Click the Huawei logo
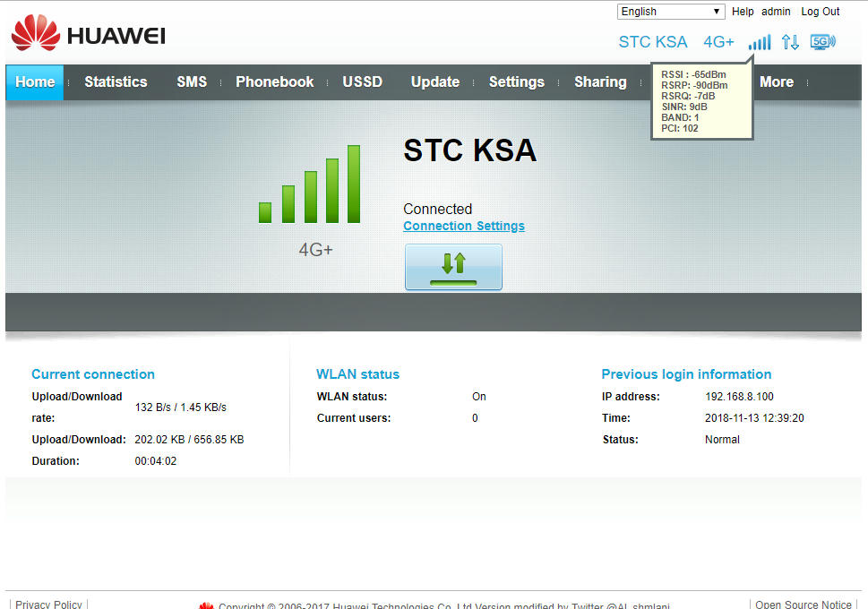The width and height of the screenshot is (868, 609). tap(88, 32)
